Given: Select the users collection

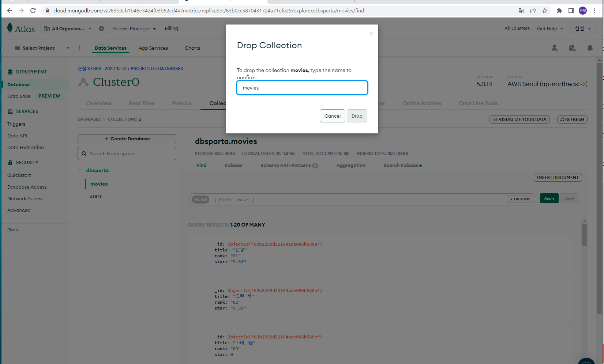Looking at the screenshot, I should tap(95, 196).
